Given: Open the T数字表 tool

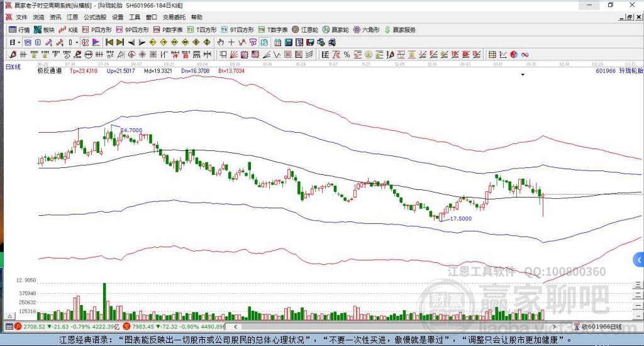Looking at the screenshot, I should point(273,30).
